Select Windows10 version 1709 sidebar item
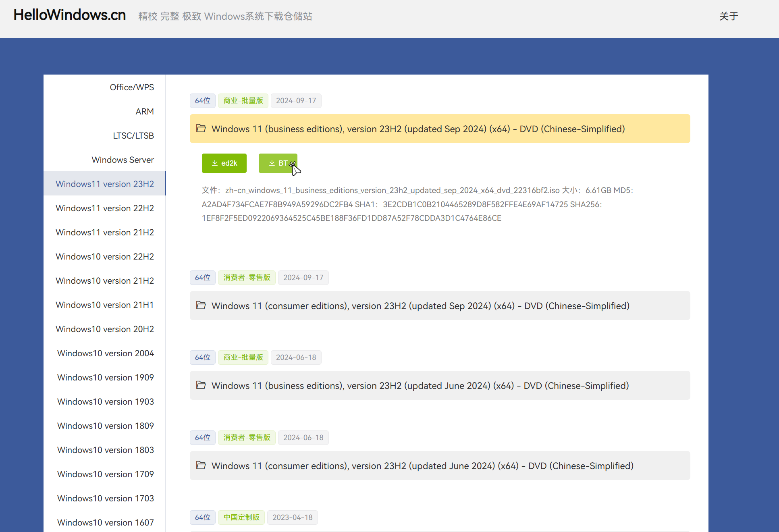The image size is (779, 532). coord(104,474)
